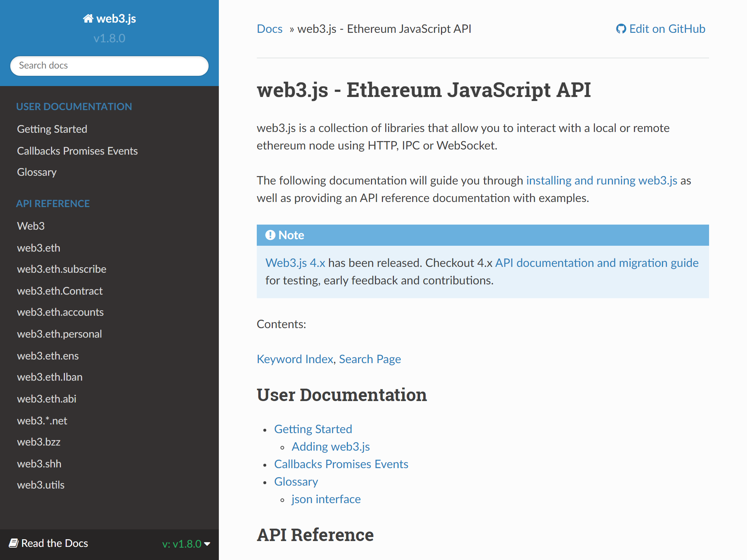This screenshot has height=560, width=747.
Task: Open API documentation and migration guide
Action: (596, 262)
